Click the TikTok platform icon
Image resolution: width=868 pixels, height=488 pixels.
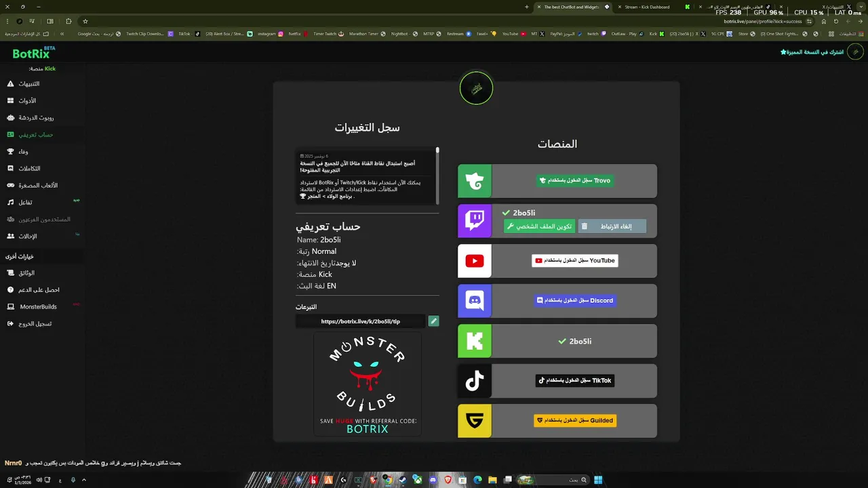tap(475, 381)
